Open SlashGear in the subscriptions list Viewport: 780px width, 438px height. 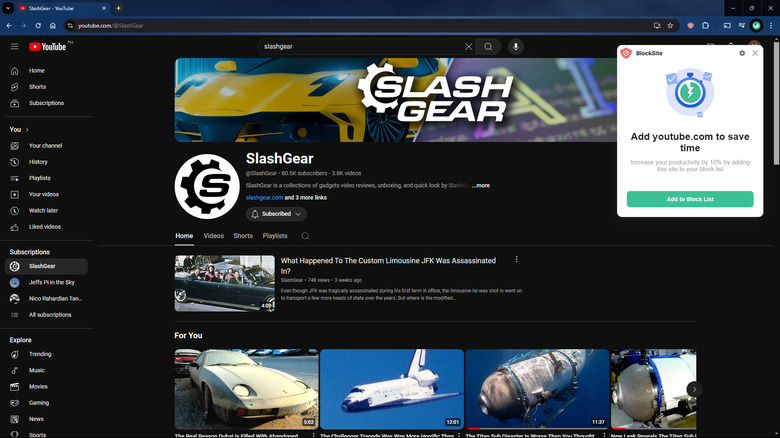pos(46,266)
